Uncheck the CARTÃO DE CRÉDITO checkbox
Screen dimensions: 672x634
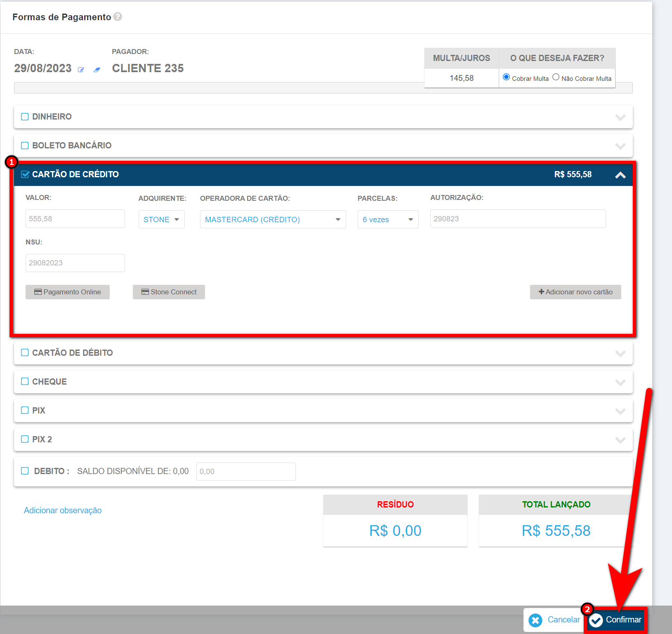[x=25, y=174]
